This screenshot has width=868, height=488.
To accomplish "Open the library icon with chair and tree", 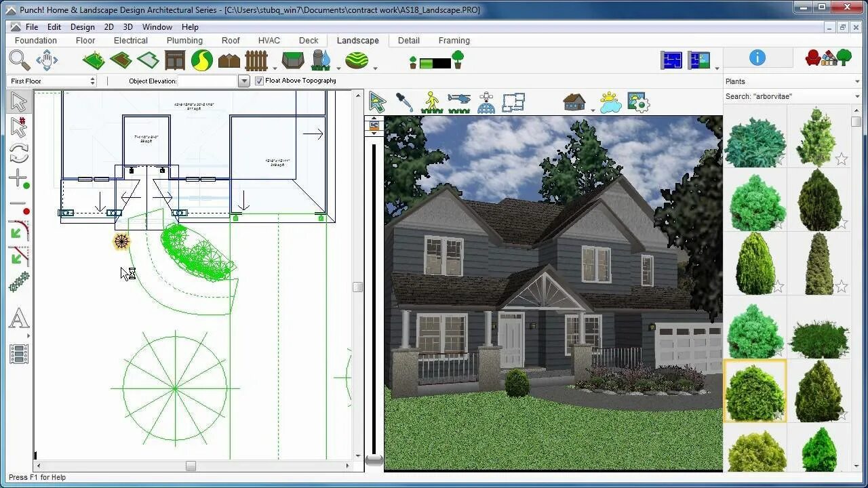I will click(x=828, y=58).
